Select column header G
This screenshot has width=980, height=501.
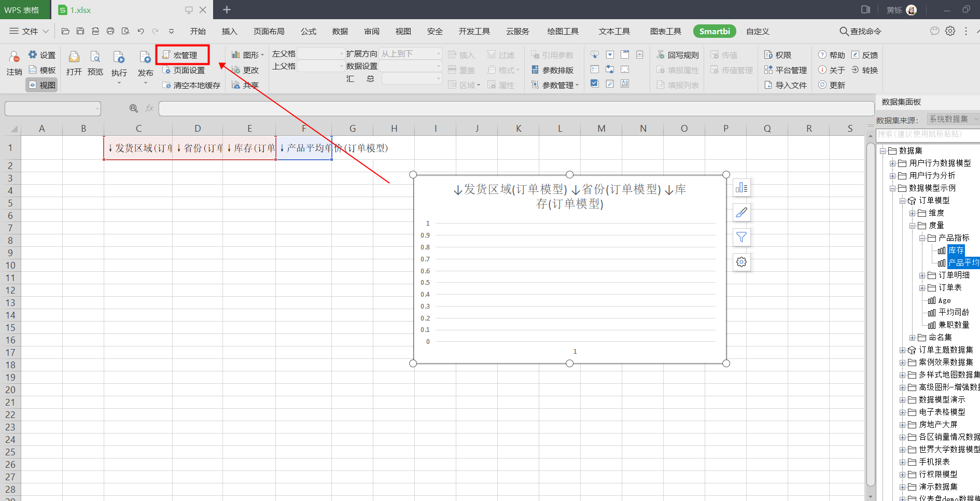tap(353, 129)
